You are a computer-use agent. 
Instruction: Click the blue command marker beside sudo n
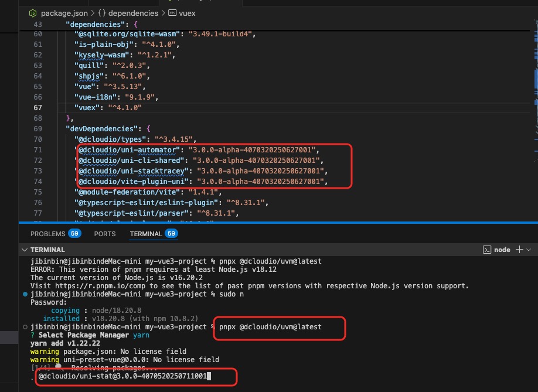(25, 294)
